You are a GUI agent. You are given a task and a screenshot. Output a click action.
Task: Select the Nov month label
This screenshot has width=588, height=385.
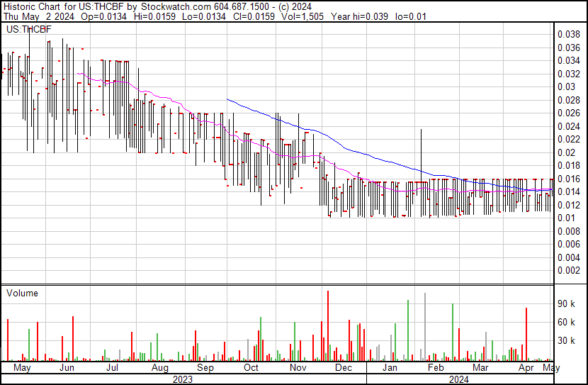[x=298, y=367]
